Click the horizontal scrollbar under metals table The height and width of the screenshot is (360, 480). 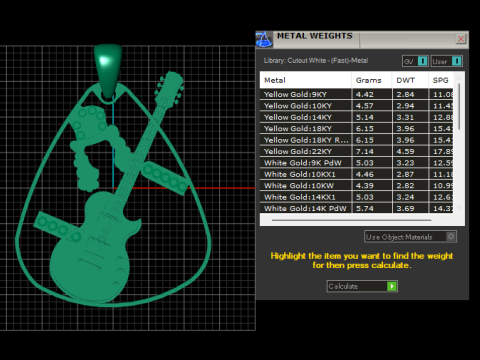352,220
